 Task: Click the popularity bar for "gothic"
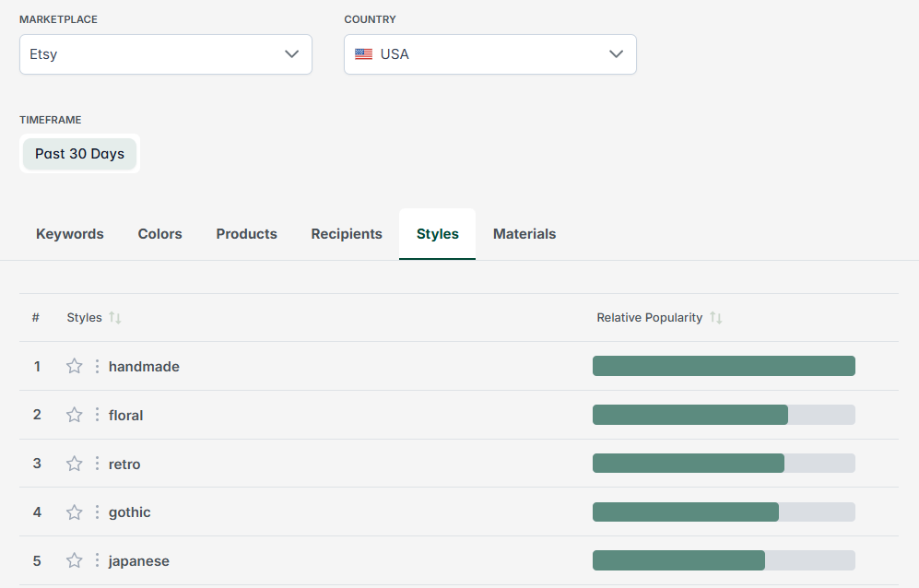click(x=724, y=512)
